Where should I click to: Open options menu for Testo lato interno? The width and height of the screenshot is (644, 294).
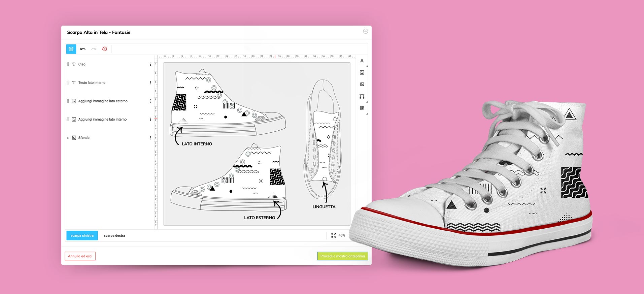point(150,83)
